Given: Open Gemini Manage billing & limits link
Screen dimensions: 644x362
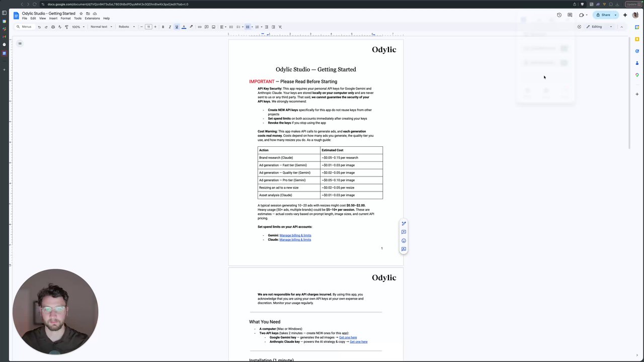Looking at the screenshot, I should point(295,235).
